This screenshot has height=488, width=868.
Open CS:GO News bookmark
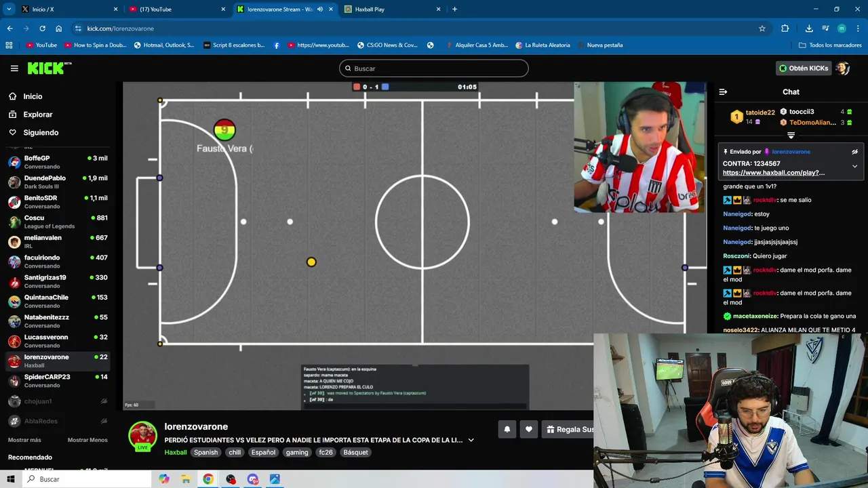pyautogui.click(x=387, y=45)
